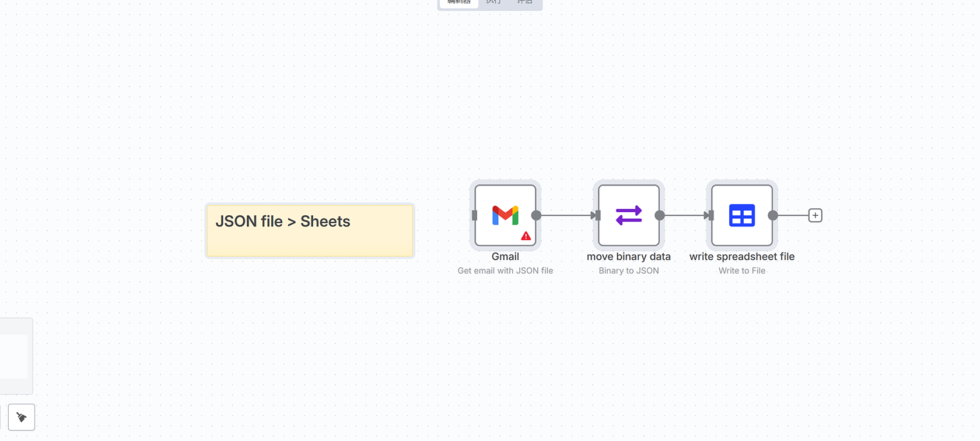Image resolution: width=980 pixels, height=441 pixels.
Task: Click the red warning triangle on Gmail node
Action: (x=526, y=236)
